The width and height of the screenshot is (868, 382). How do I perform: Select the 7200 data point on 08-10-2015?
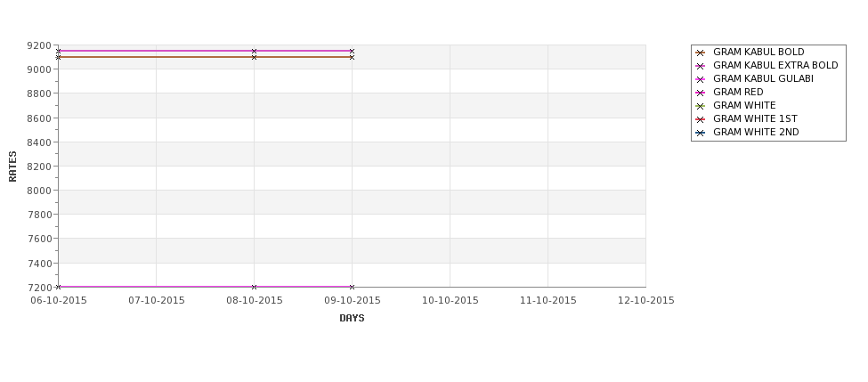click(x=254, y=287)
